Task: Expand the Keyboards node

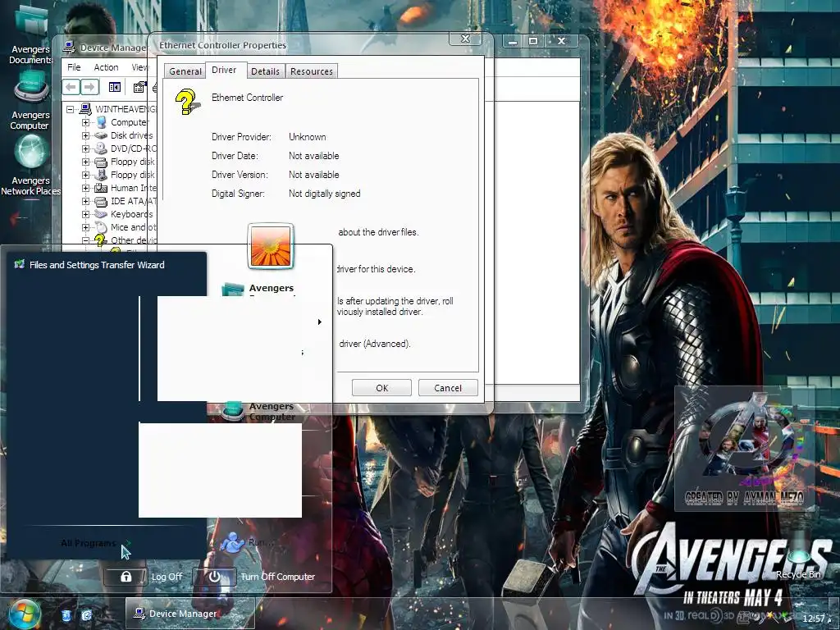Action: coord(85,214)
